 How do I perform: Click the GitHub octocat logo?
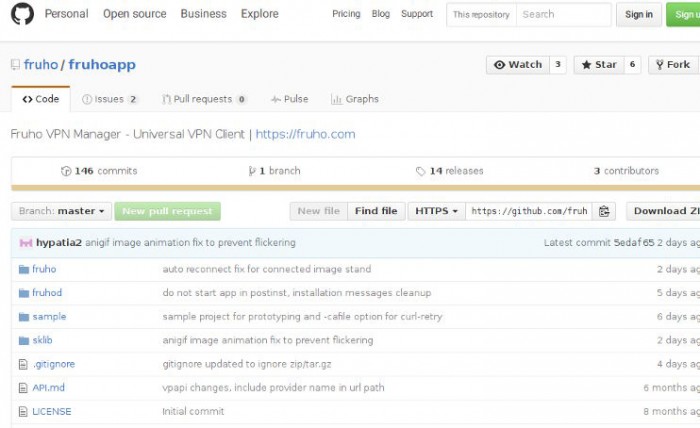(22, 14)
